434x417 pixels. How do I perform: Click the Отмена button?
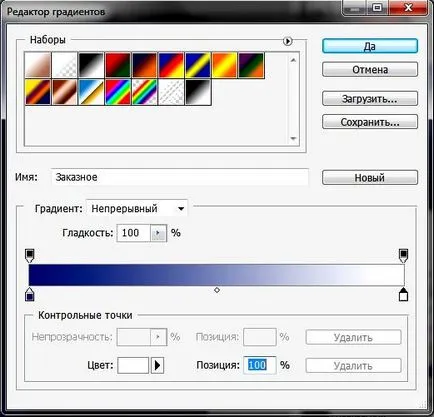point(370,70)
